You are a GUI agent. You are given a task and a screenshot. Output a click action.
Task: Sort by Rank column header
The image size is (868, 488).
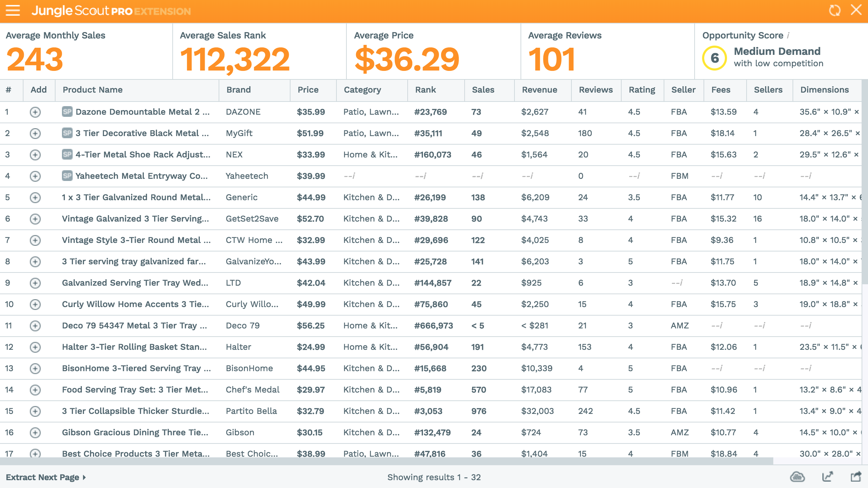(425, 90)
